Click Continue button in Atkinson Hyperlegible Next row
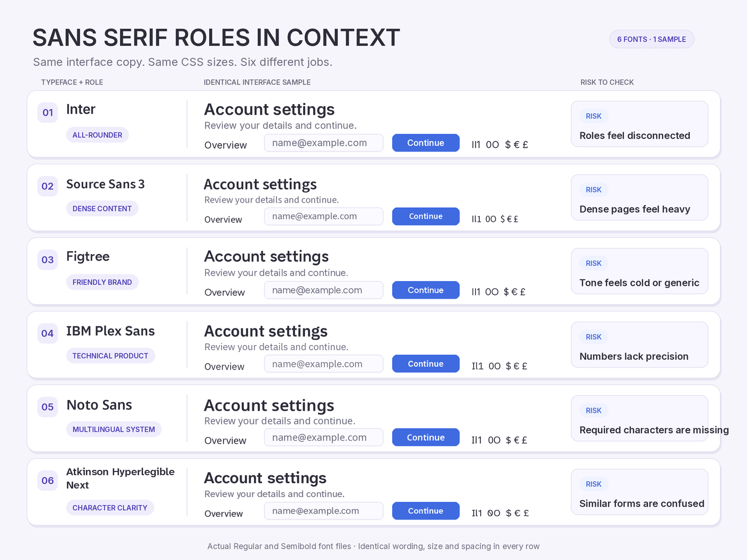The image size is (747, 560). coord(426,511)
